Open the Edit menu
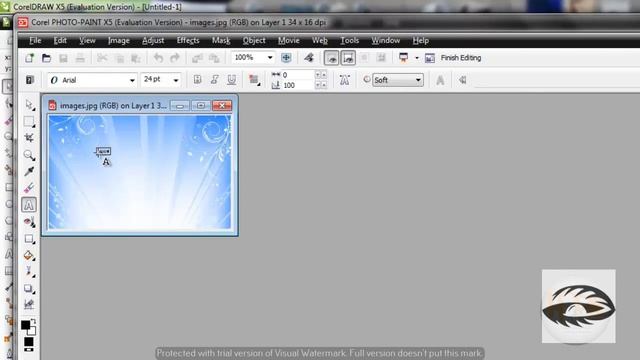 point(60,40)
